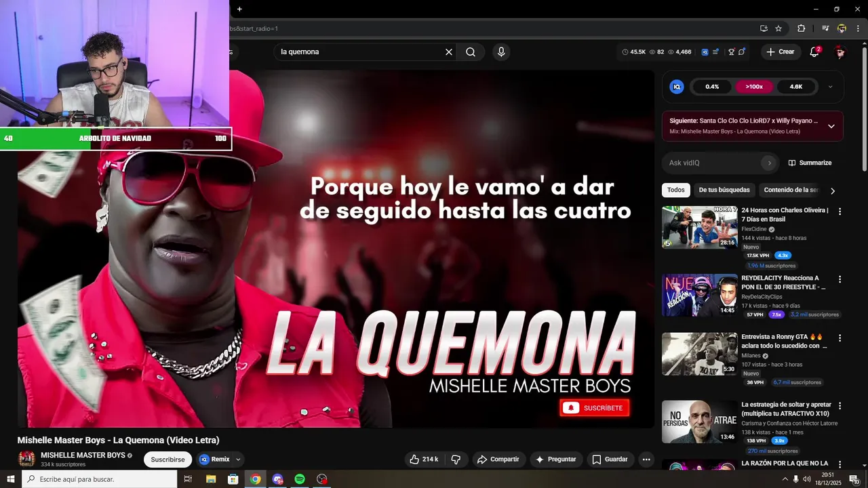The image size is (868, 488).
Task: Select the Todos filter chip
Action: pos(676,190)
